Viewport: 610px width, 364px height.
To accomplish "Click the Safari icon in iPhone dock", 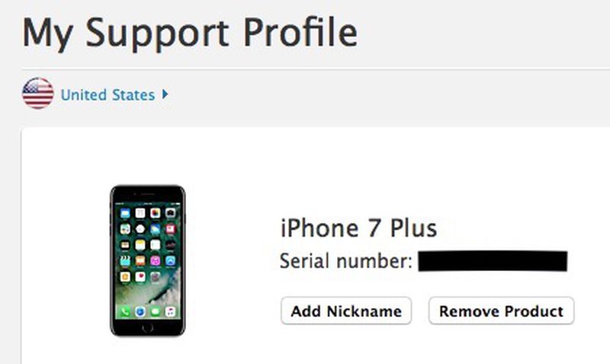I will pos(140,311).
